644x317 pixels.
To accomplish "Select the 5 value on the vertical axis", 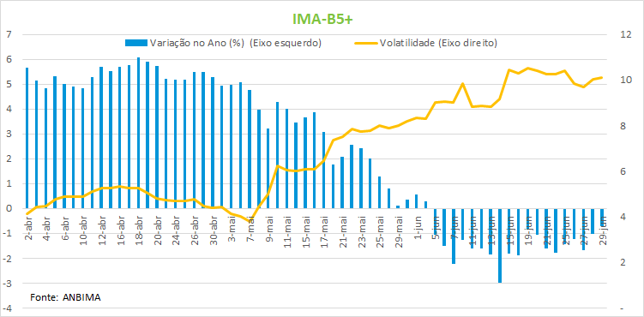I will click(x=9, y=85).
